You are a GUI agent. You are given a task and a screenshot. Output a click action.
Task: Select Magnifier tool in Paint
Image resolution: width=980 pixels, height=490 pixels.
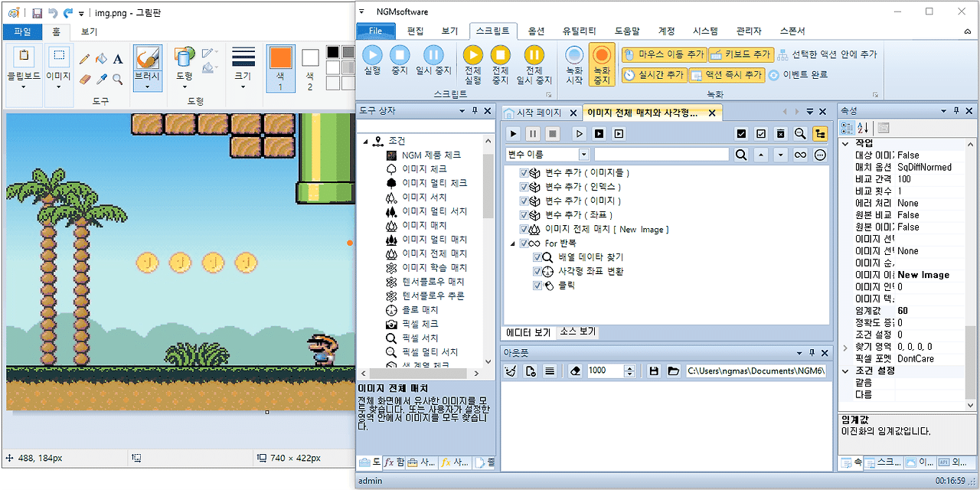click(118, 78)
